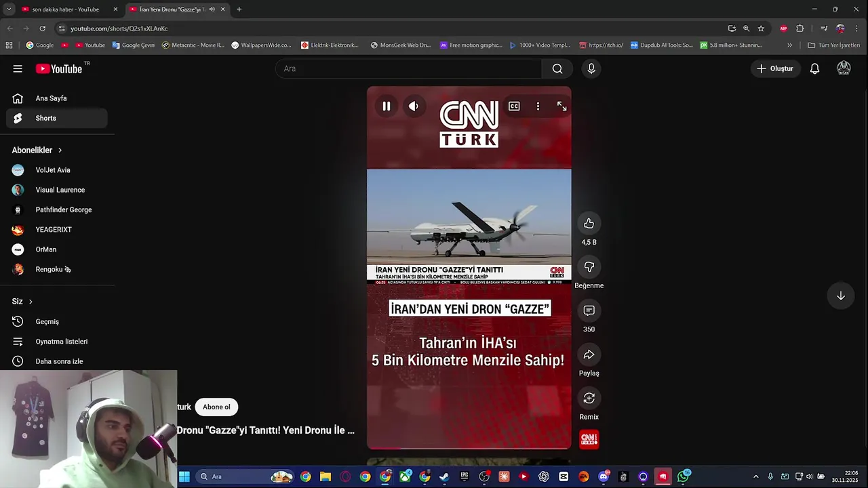
Task: Show more bookmarks via chevron
Action: [x=789, y=45]
